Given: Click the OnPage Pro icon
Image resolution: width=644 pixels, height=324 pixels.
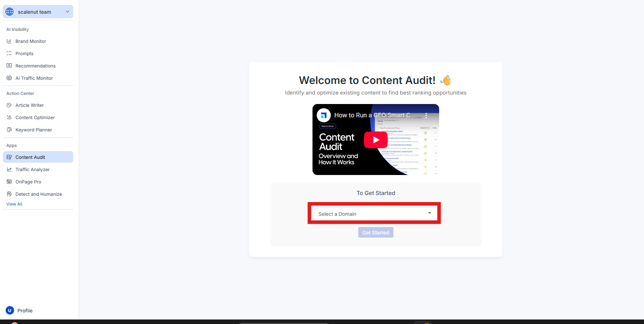Looking at the screenshot, I should click(9, 182).
